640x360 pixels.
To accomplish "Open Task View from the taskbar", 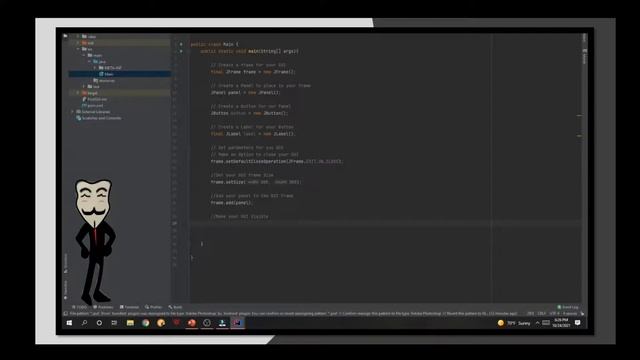I will point(114,323).
